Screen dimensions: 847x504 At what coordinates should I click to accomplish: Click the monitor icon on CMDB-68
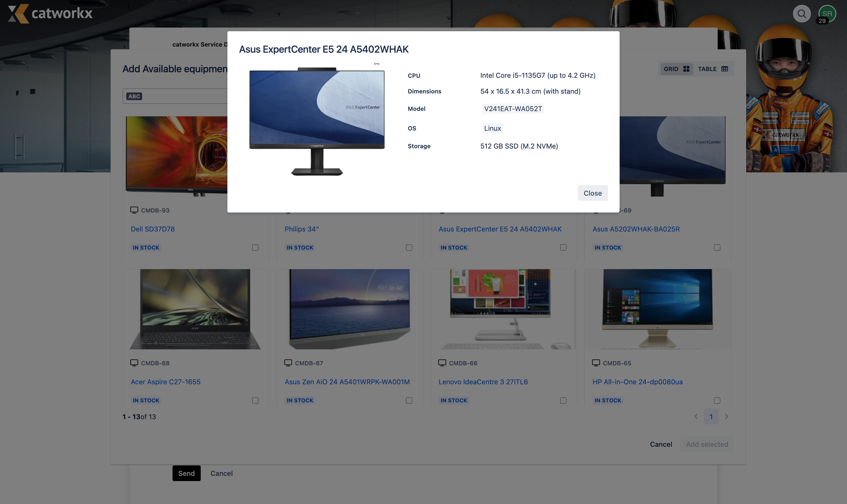click(133, 363)
